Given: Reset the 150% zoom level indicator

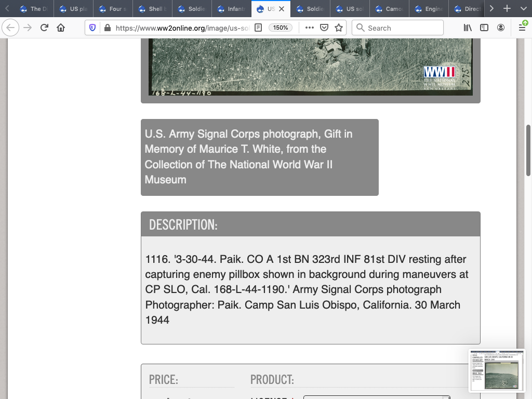Looking at the screenshot, I should coord(281,28).
